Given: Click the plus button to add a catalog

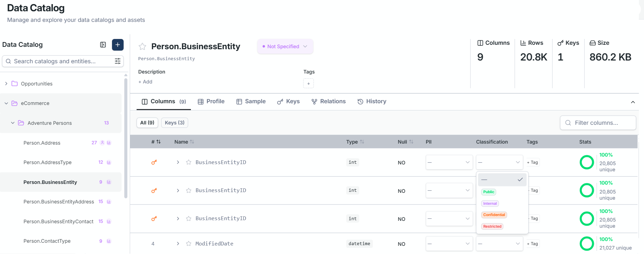Looking at the screenshot, I should [x=117, y=45].
